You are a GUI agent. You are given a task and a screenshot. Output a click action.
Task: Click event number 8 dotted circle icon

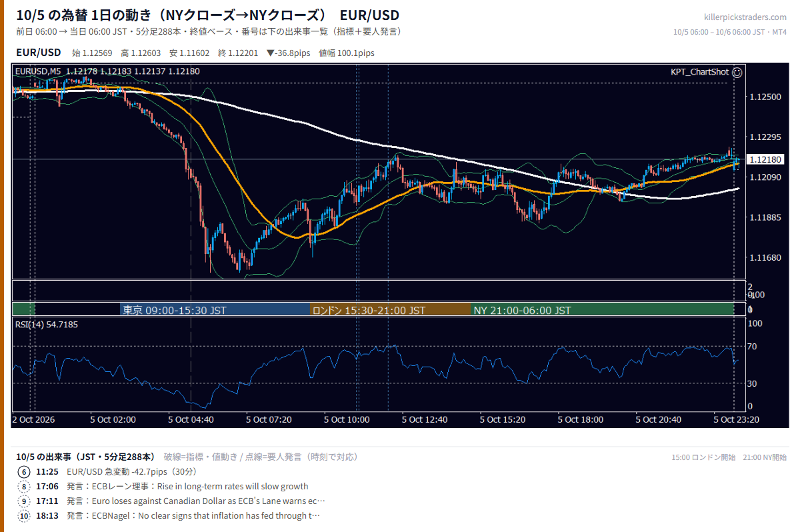(24, 487)
